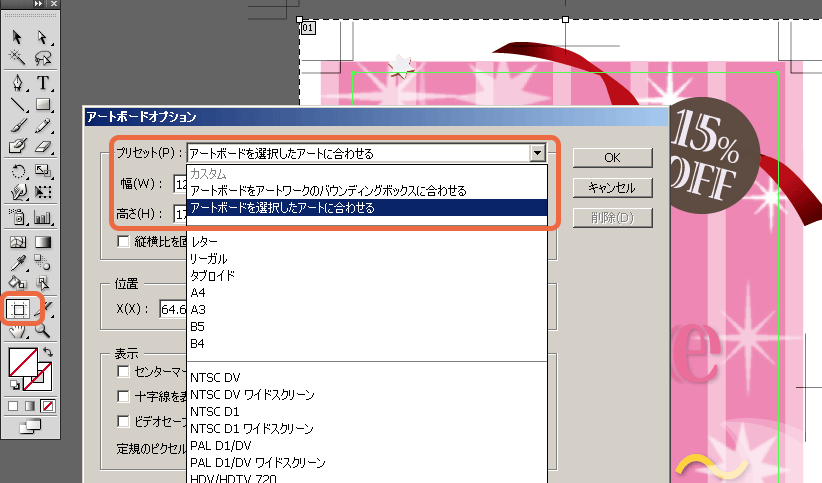Choose NTSC D1 ワイドスクリーン preset
Viewport: 822px width, 483px height.
click(367, 428)
